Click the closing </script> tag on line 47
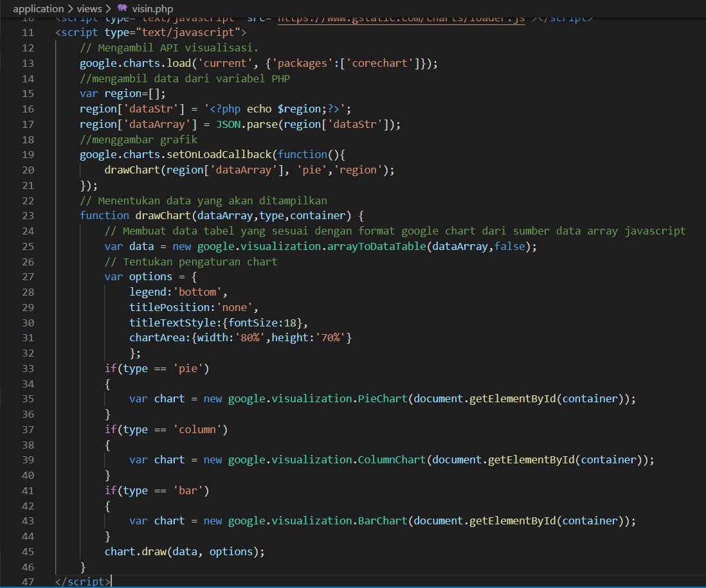Screen dimensions: 706x588 click(83, 582)
